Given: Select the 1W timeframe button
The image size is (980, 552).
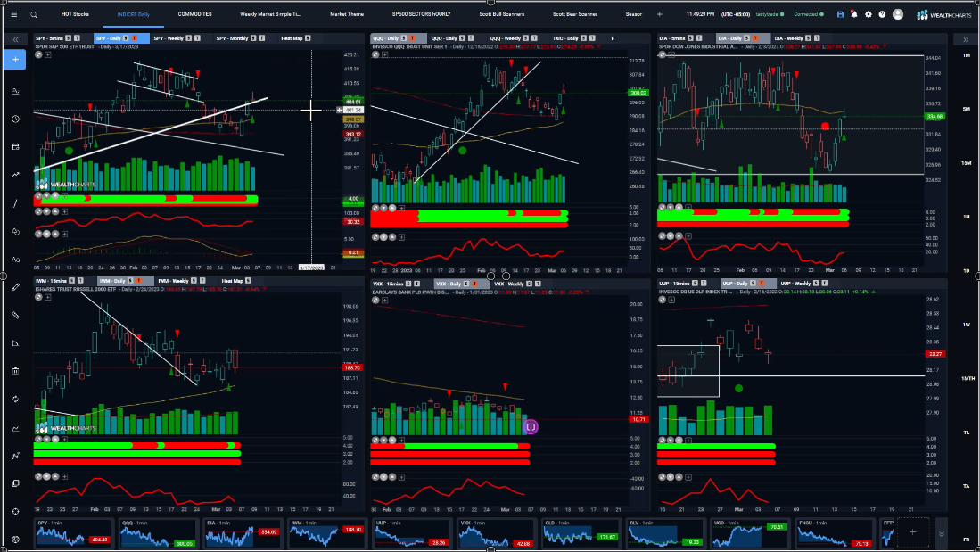Looking at the screenshot, I should click(x=967, y=325).
